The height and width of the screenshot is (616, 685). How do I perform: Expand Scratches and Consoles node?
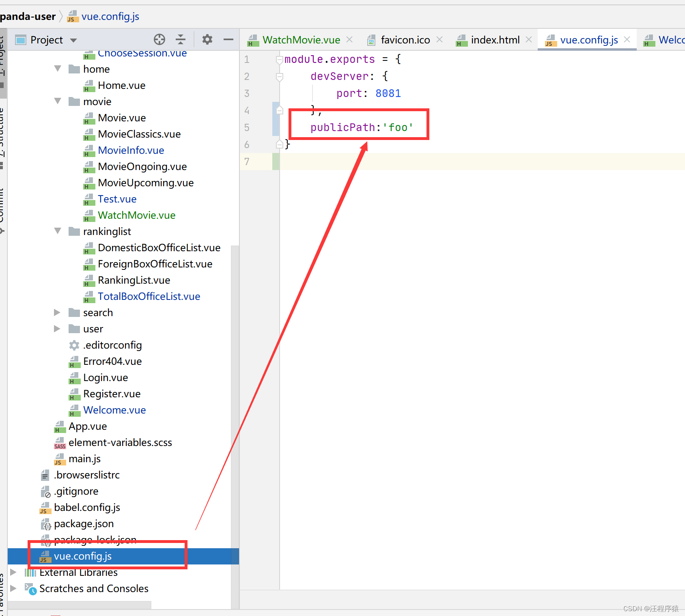pos(13,588)
